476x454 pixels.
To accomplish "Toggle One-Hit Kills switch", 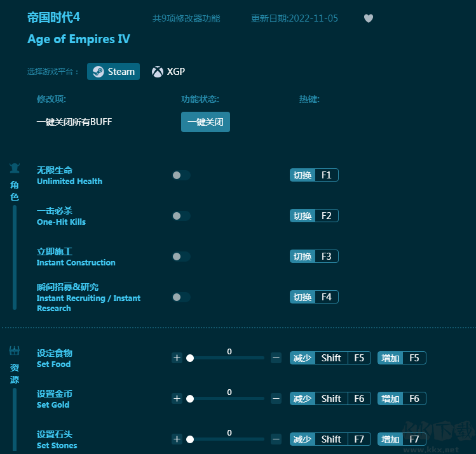I will 181,216.
